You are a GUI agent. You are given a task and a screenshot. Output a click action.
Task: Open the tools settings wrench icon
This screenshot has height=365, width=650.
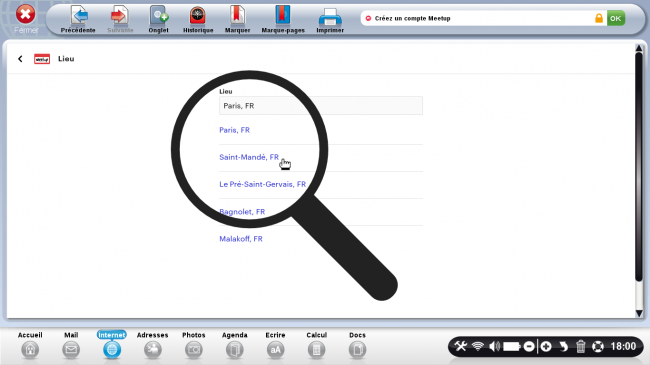461,346
